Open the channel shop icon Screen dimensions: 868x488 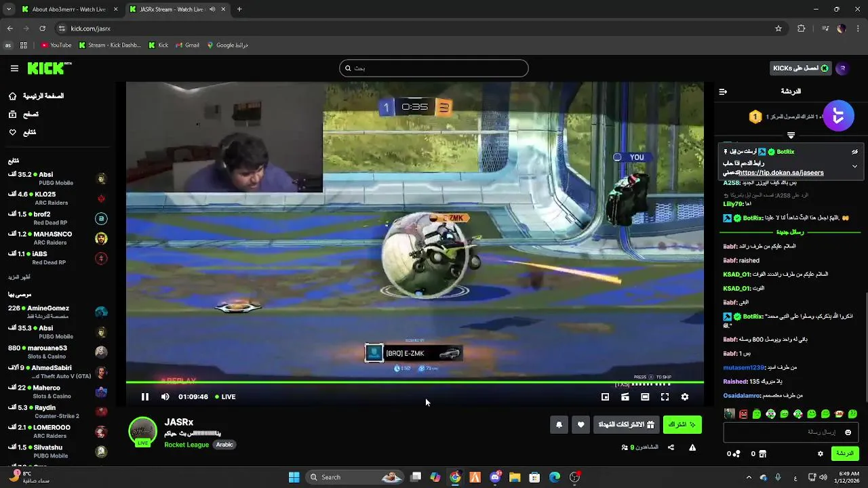762,454
